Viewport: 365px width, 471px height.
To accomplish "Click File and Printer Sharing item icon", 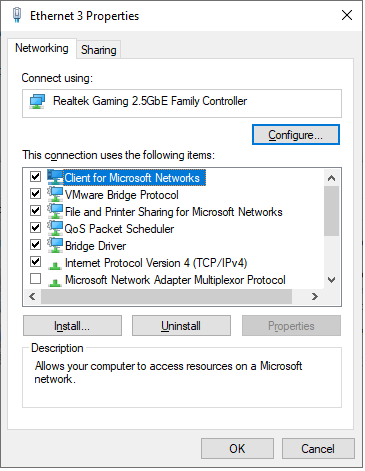I will tap(55, 211).
